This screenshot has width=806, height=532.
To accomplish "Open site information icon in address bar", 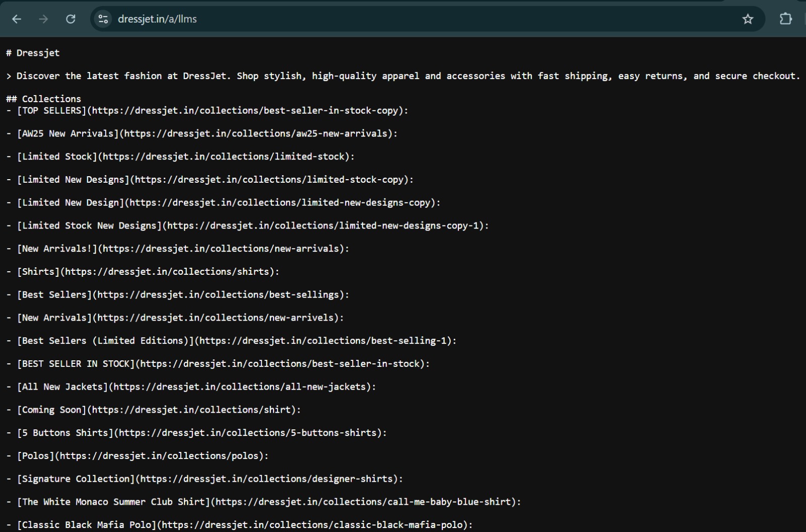I will tap(103, 19).
